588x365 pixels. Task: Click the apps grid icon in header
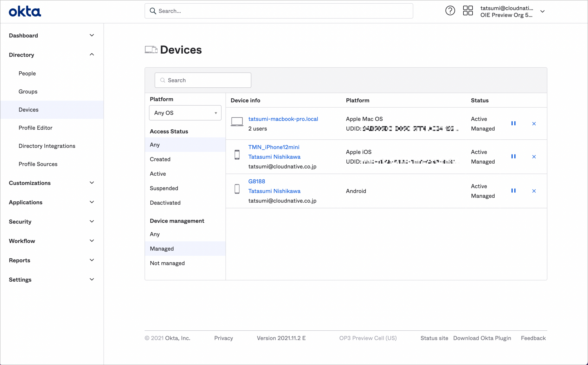point(468,10)
